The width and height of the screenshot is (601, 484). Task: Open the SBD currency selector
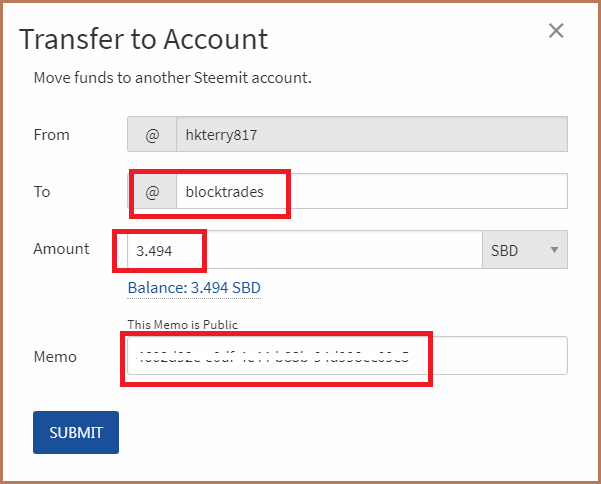(x=523, y=250)
